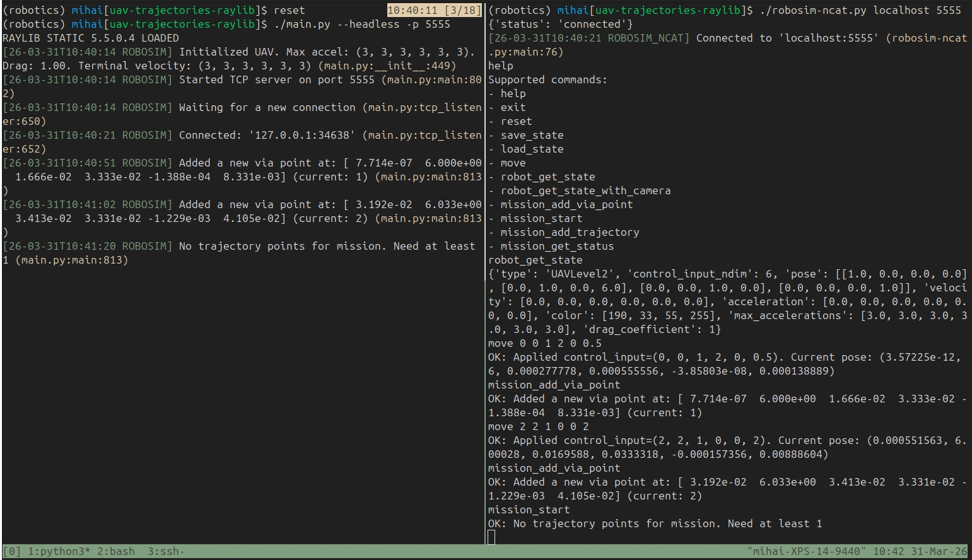Click the 'RAYLIB STATIC 5.5.0.4 LOADED' line
This screenshot has height=560, width=972.
[91, 38]
